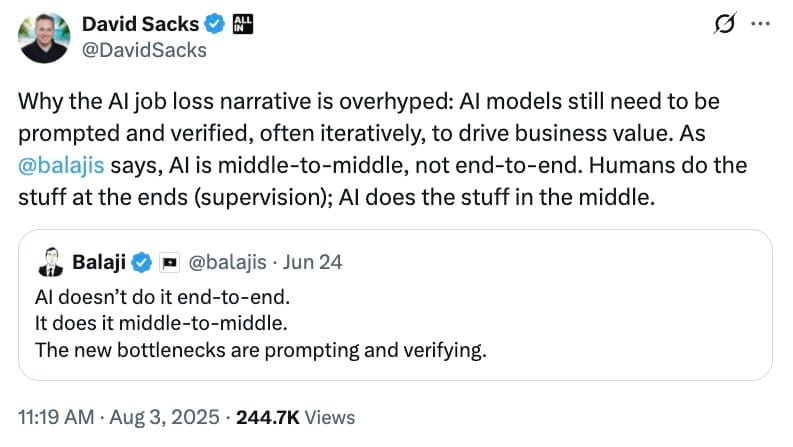Click Balaji's verified checkmark badge

coord(142,262)
